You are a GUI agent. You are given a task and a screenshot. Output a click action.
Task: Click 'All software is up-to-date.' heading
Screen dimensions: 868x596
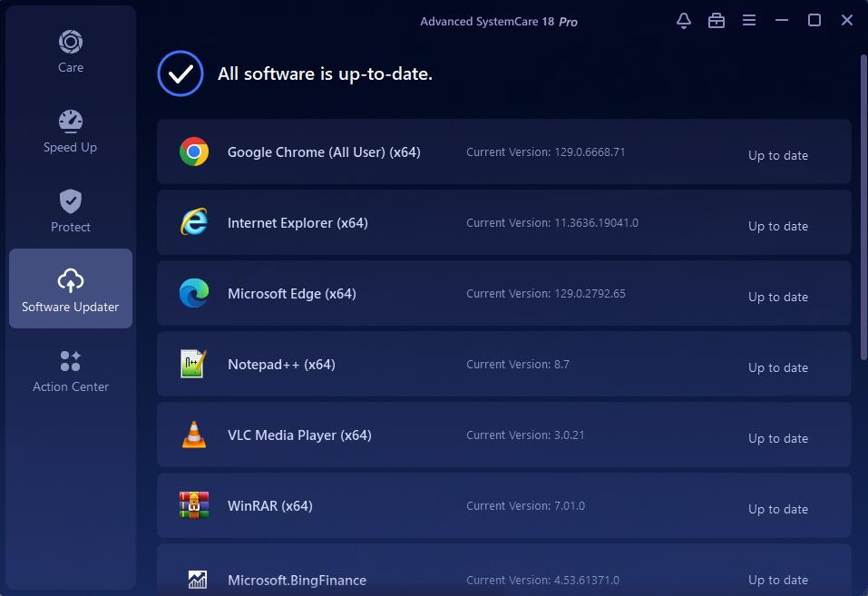pyautogui.click(x=325, y=74)
